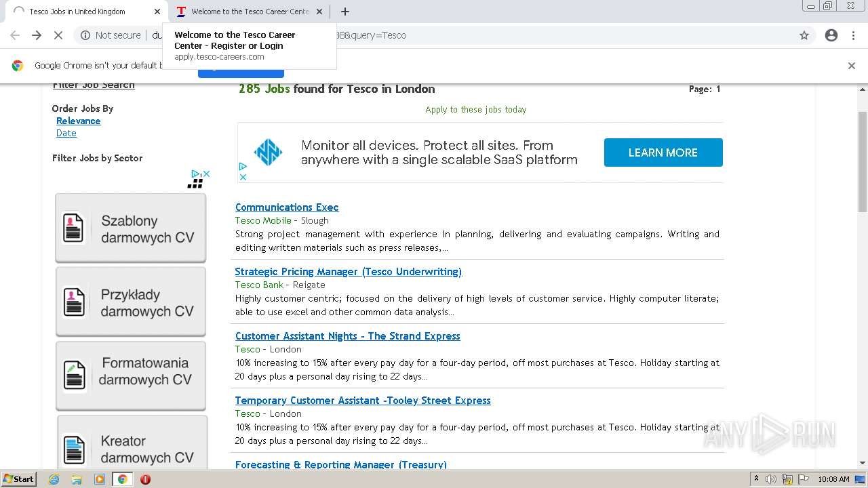Open the Chrome three-dot menu
The width and height of the screenshot is (868, 488).
pyautogui.click(x=853, y=35)
